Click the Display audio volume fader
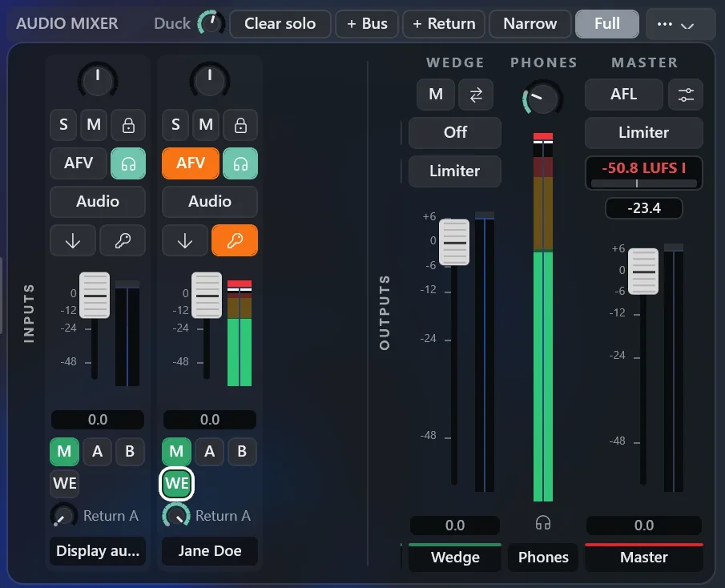725x588 pixels. pyautogui.click(x=95, y=296)
